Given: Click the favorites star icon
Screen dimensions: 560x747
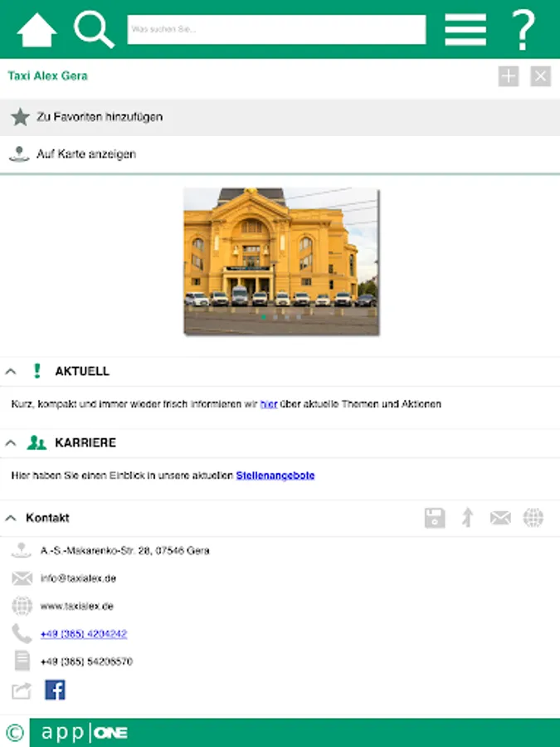Looking at the screenshot, I should [20, 117].
